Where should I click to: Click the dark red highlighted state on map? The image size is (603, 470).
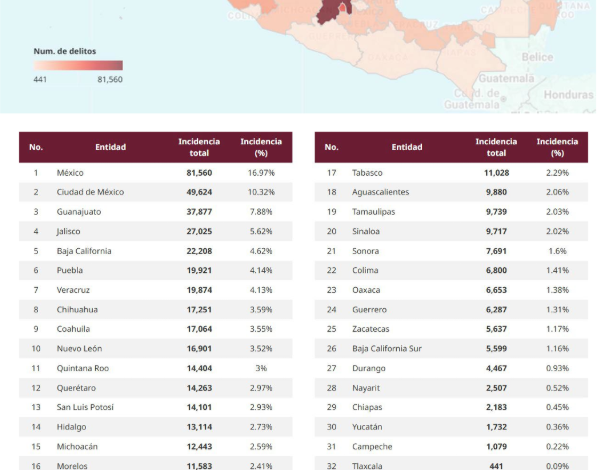click(x=331, y=11)
